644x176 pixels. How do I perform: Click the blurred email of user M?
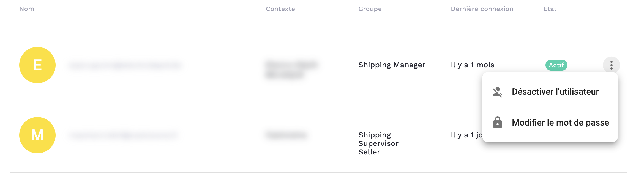coord(123,135)
